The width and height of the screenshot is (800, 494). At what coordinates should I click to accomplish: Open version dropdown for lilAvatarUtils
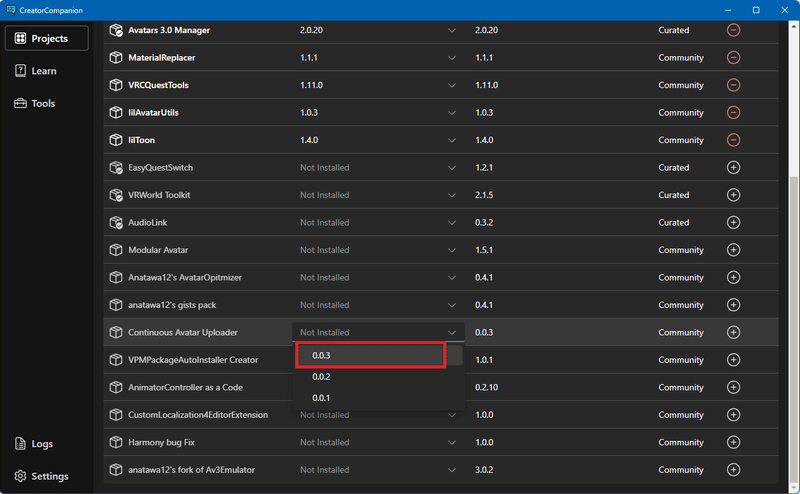coord(452,112)
